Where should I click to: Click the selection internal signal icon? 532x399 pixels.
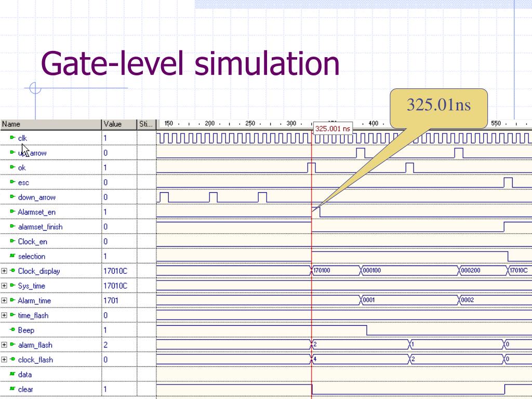pos(12,256)
